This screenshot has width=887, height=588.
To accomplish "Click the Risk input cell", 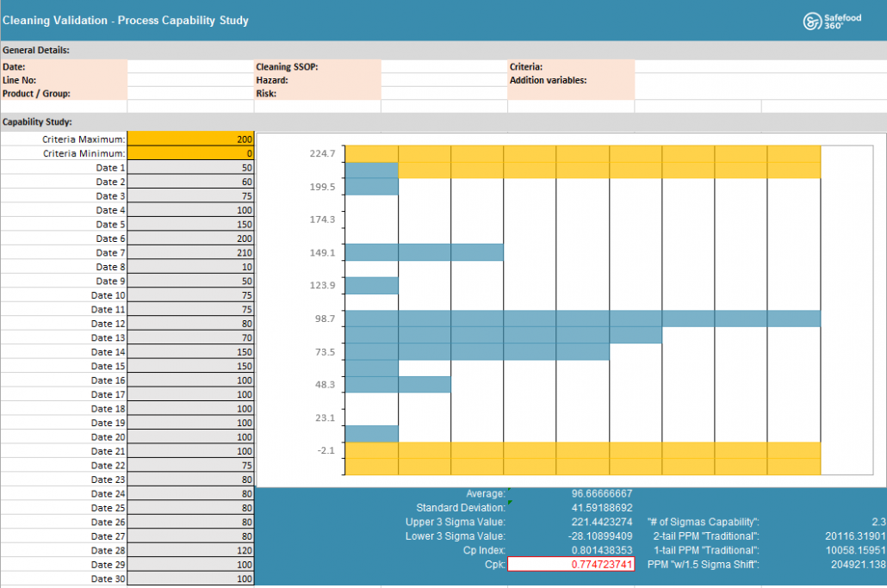I will [x=443, y=93].
